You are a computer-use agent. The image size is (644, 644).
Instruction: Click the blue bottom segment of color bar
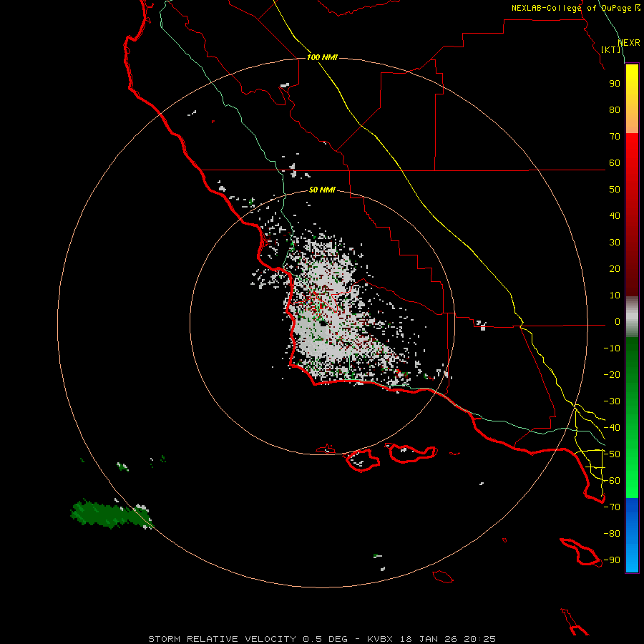click(632, 535)
